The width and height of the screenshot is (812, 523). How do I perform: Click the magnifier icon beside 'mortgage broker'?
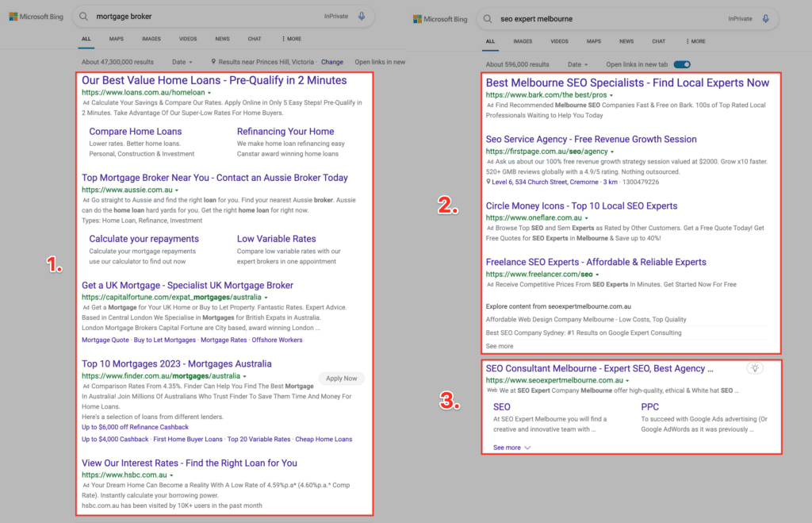(x=84, y=16)
